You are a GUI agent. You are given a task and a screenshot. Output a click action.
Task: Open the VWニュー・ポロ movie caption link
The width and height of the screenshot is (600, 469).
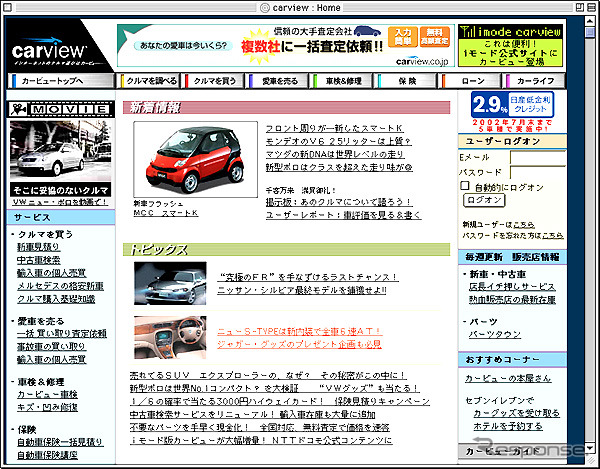point(60,202)
